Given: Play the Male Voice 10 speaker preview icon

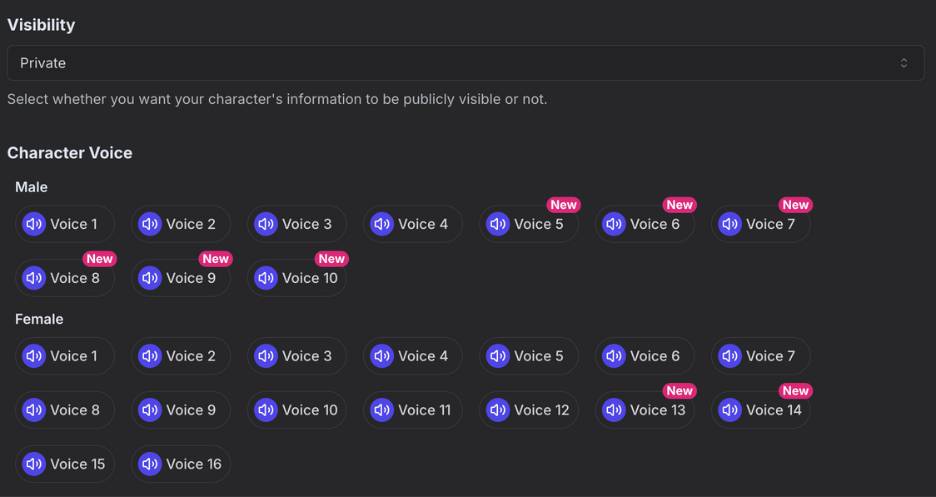Looking at the screenshot, I should tap(266, 278).
